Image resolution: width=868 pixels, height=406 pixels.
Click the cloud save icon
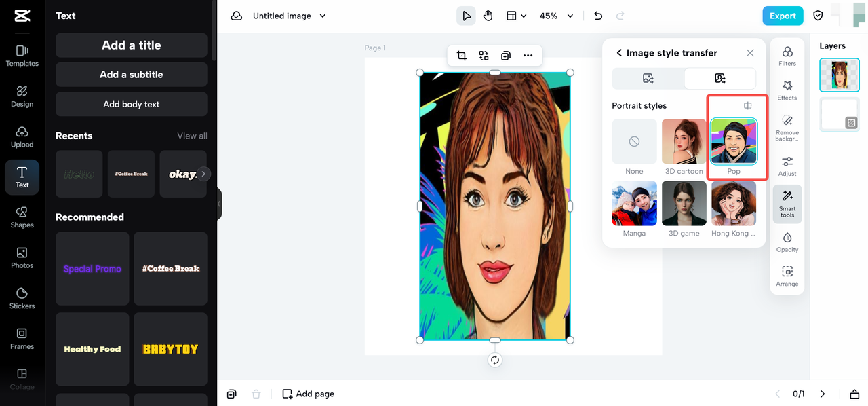tap(237, 16)
